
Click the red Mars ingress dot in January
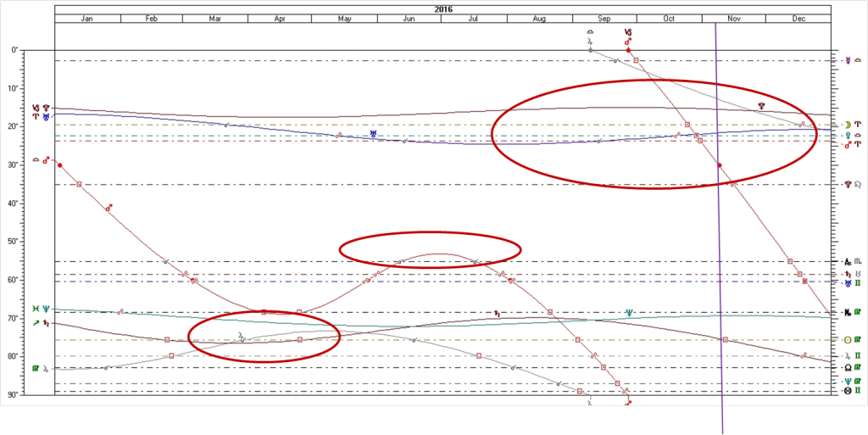coord(59,165)
